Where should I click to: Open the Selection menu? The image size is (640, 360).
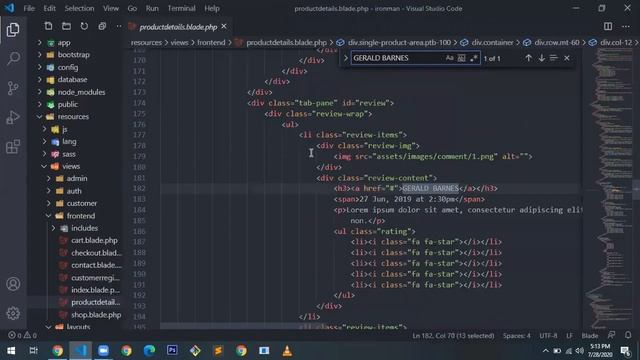tap(79, 8)
